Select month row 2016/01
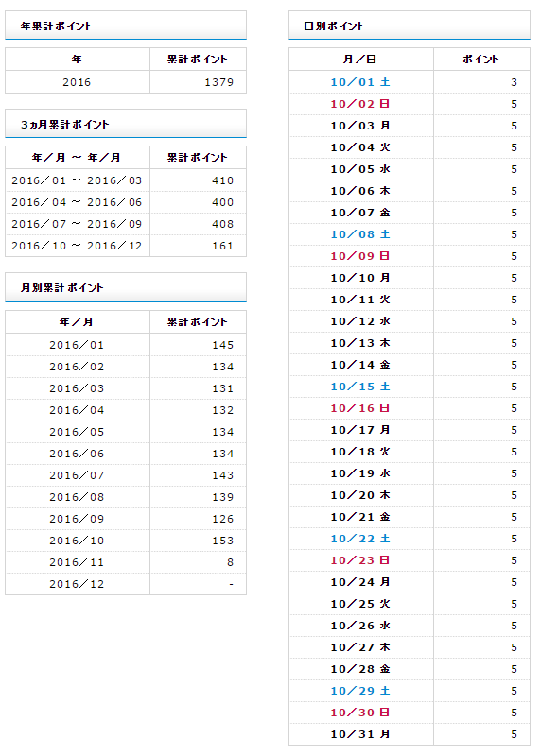The height and width of the screenshot is (756, 541). click(x=126, y=345)
